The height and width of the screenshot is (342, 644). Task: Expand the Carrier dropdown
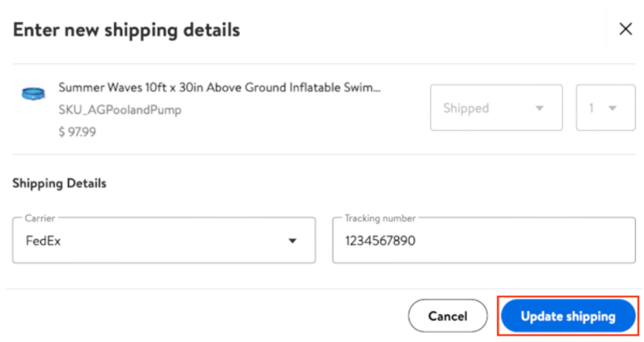coord(164,240)
